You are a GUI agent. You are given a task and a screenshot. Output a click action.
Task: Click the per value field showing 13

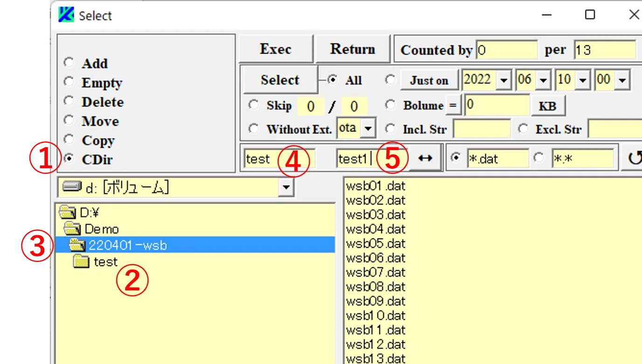click(x=605, y=50)
